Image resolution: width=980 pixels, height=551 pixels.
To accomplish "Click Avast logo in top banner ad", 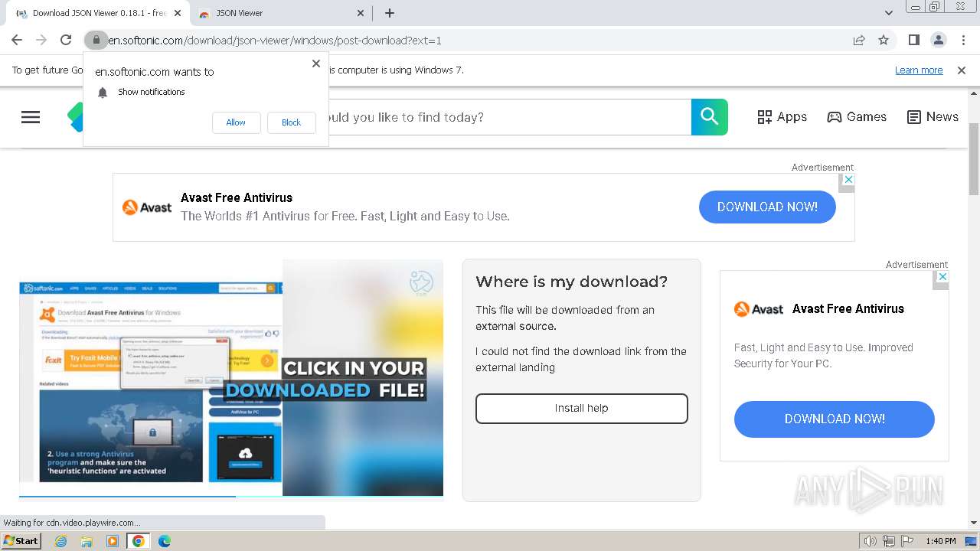I will pos(147,207).
